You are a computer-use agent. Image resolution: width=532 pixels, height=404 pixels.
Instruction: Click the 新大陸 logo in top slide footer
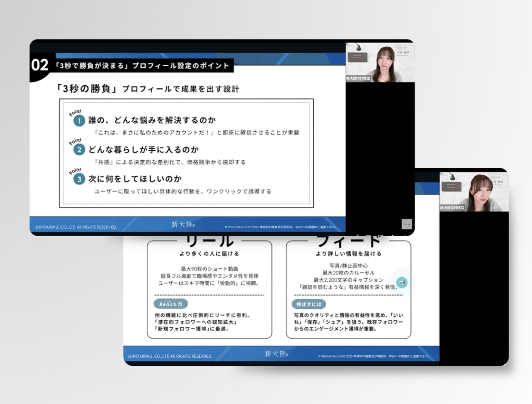[184, 225]
